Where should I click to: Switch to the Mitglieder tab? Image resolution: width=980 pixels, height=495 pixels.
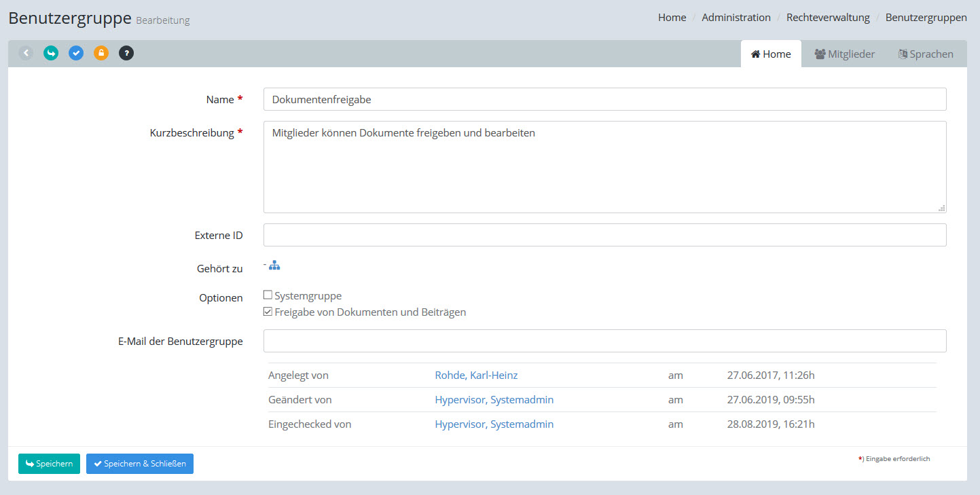tap(844, 54)
